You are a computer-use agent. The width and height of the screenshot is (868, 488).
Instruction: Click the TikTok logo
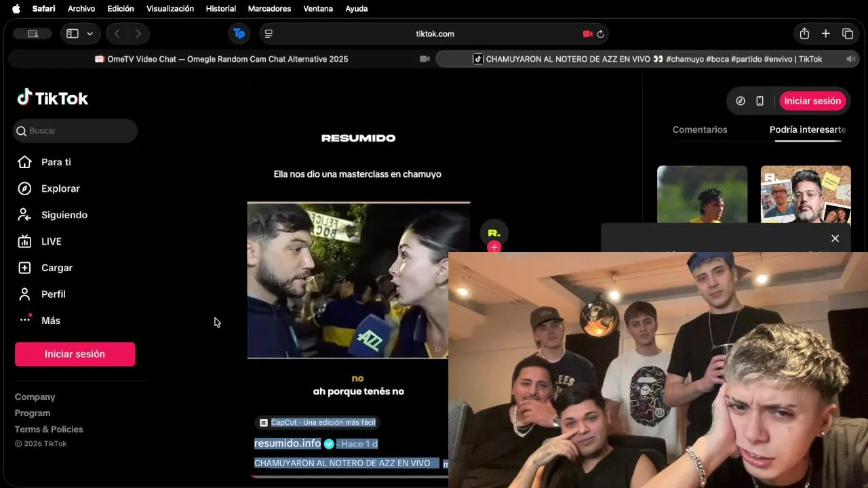(53, 98)
